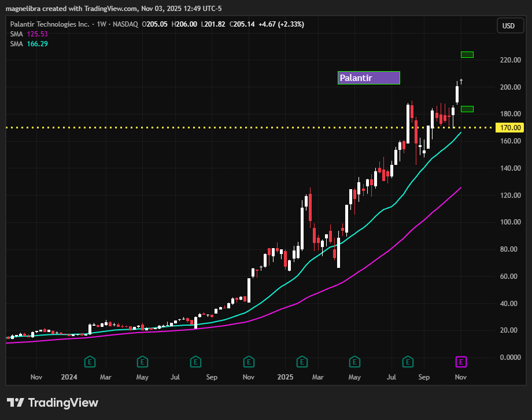The height and width of the screenshot is (420, 532).
Task: Click the C205.14 close value
Action: click(x=242, y=24)
